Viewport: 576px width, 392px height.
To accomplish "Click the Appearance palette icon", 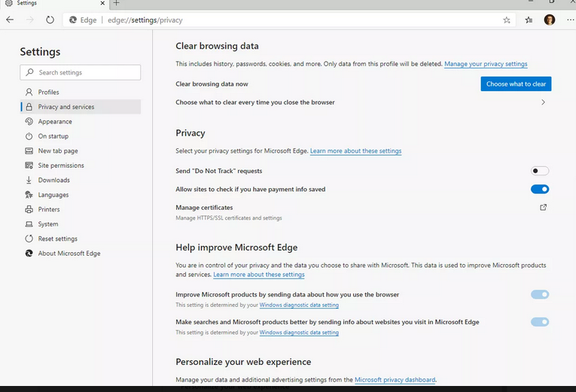I will (29, 121).
